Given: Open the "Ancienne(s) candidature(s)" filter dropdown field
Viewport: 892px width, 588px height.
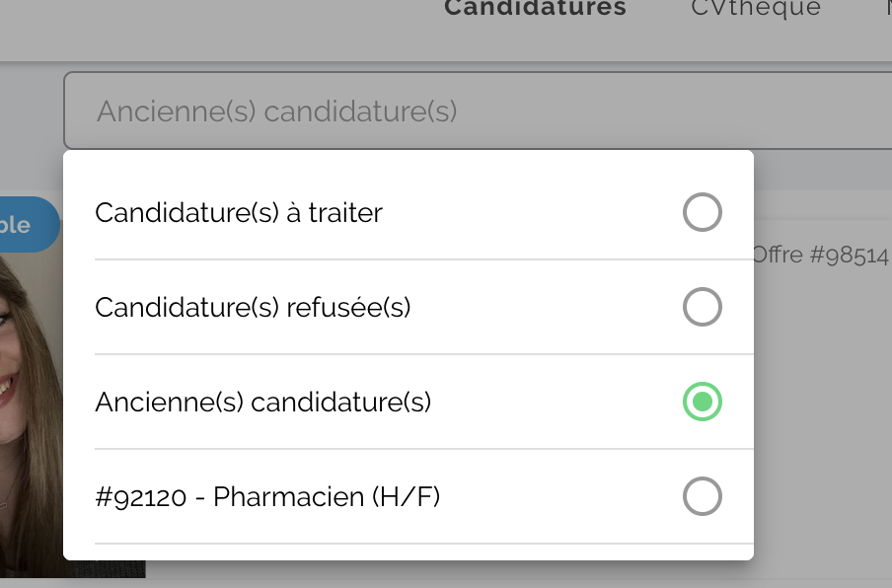Looking at the screenshot, I should [x=478, y=110].
